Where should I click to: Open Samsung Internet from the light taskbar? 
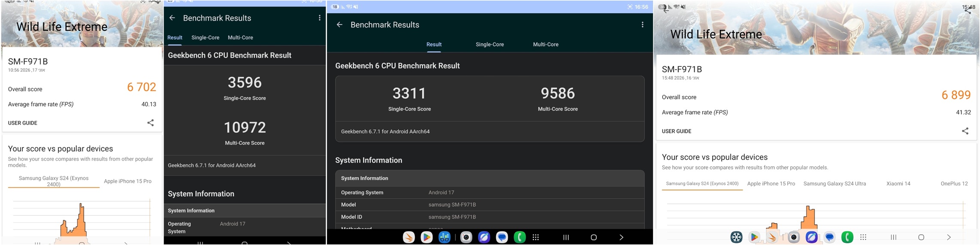coord(811,237)
